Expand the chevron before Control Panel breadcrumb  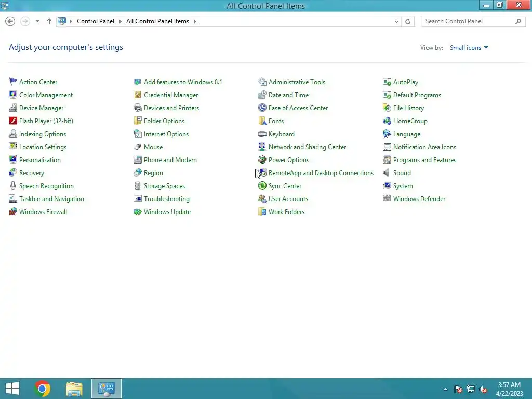click(x=71, y=21)
